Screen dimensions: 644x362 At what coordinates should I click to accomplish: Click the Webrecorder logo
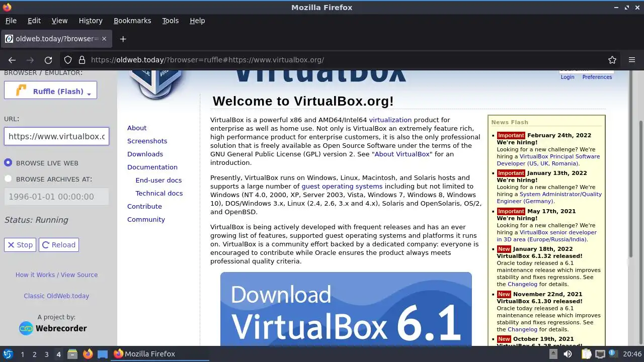point(53,328)
